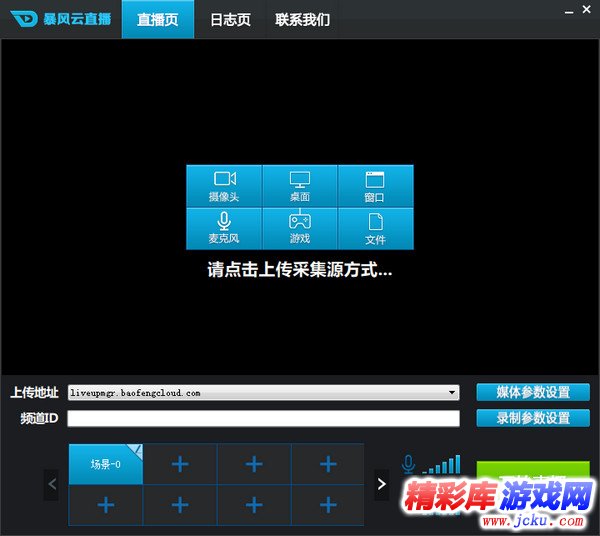Click the 频道ID input field
The height and width of the screenshot is (536, 600).
263,419
